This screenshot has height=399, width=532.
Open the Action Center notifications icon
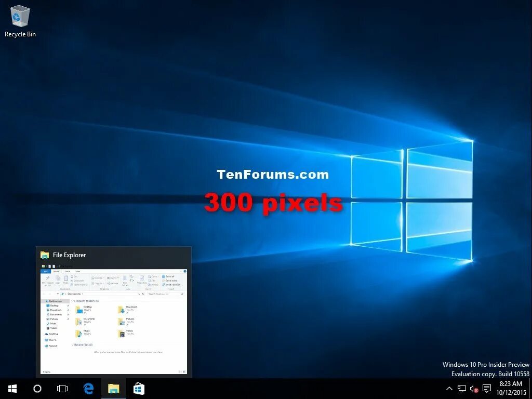click(486, 389)
